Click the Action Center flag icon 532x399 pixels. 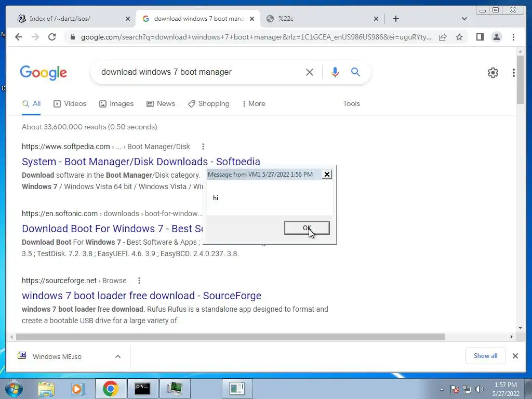click(x=454, y=389)
